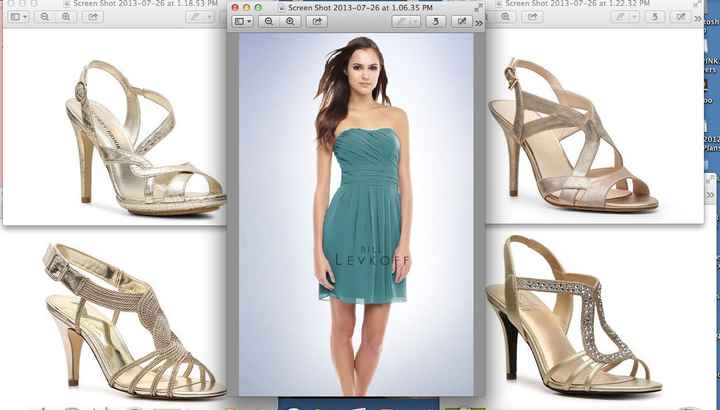Toggle full screen for top-left shoe window
The image size is (720, 410).
[x=219, y=5]
